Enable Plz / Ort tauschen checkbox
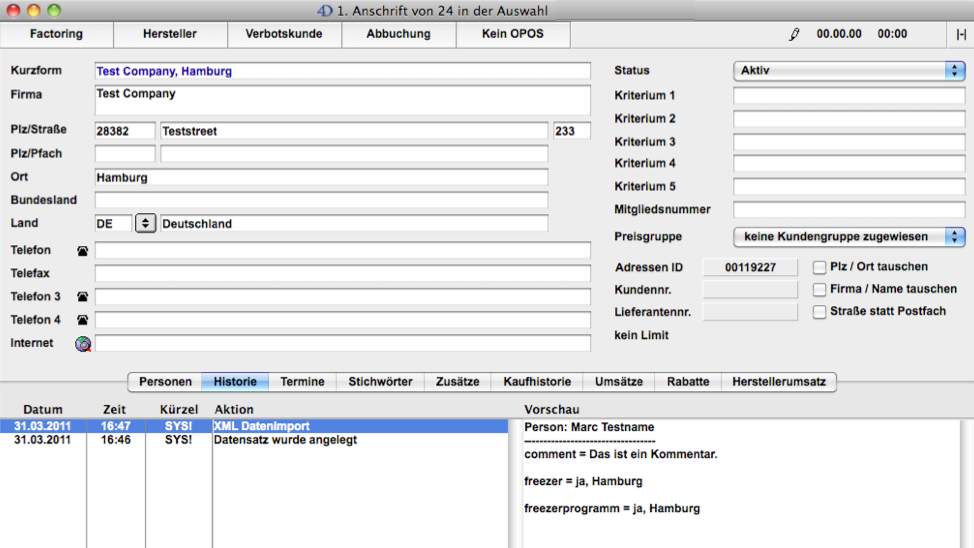This screenshot has width=974, height=548. pyautogui.click(x=820, y=267)
